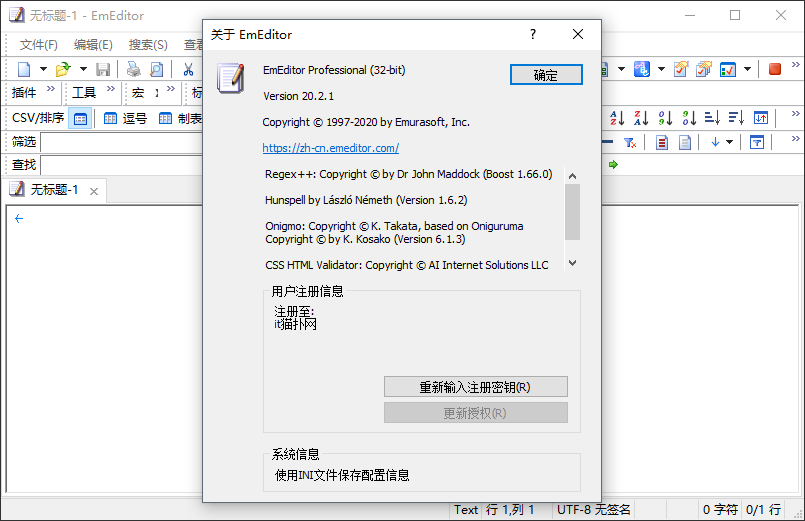
Task: Select the 无标题-1 document tab
Action: (x=54, y=190)
